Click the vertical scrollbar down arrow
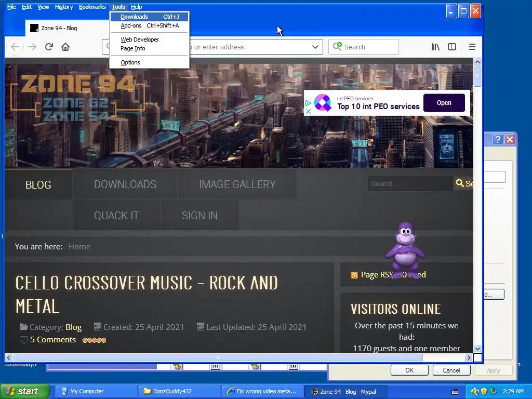This screenshot has height=399, width=532. tap(477, 349)
